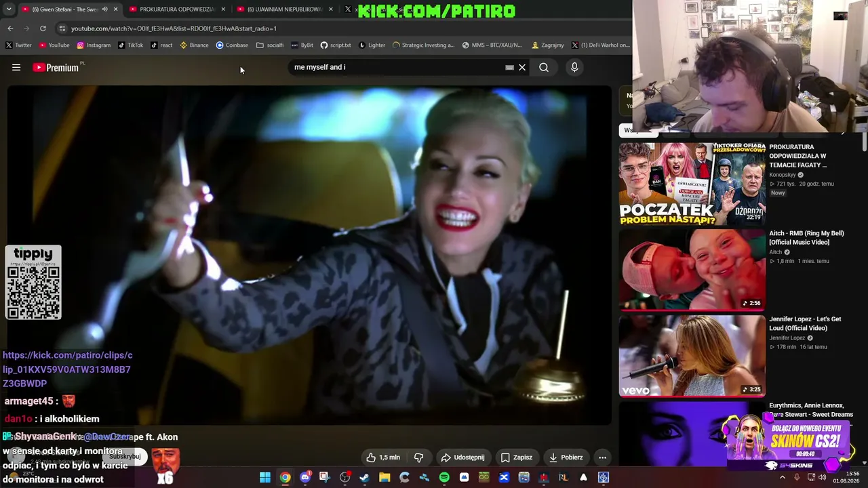Open Jennifer Lopez Let's Get Loud thumbnail

coord(692,356)
